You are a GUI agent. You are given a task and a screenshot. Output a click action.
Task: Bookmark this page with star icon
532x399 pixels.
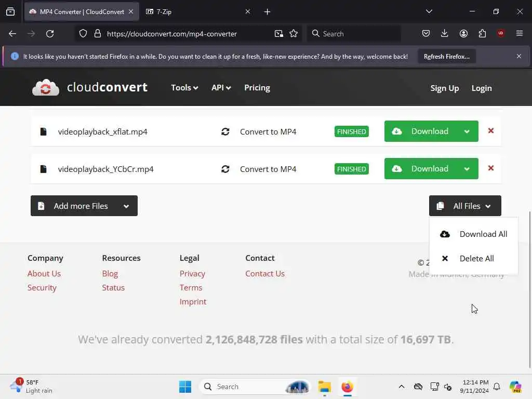(x=294, y=34)
